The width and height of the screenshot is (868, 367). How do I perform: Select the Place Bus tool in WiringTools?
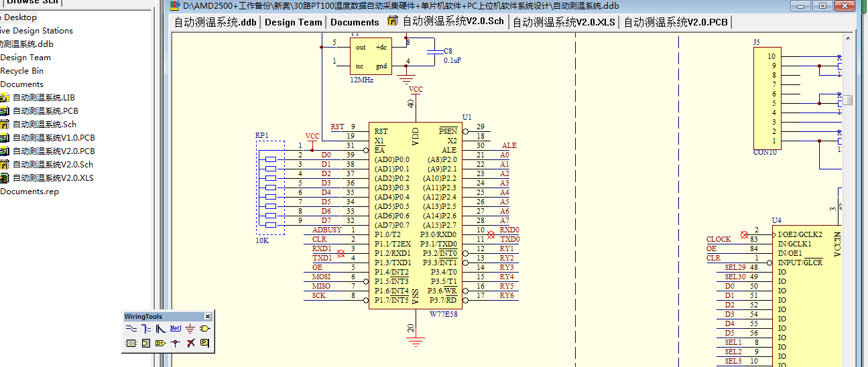tap(146, 329)
